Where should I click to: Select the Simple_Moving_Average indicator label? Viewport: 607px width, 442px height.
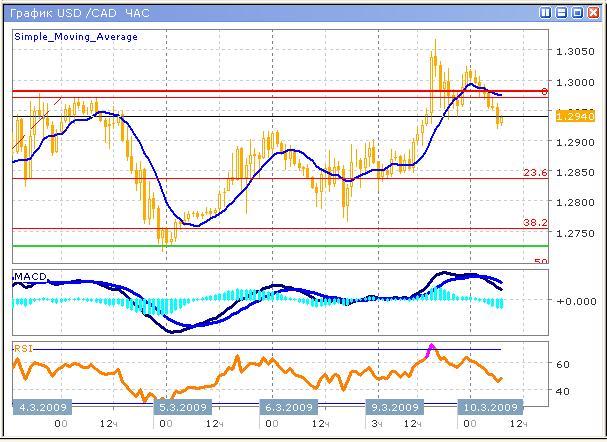(x=76, y=36)
